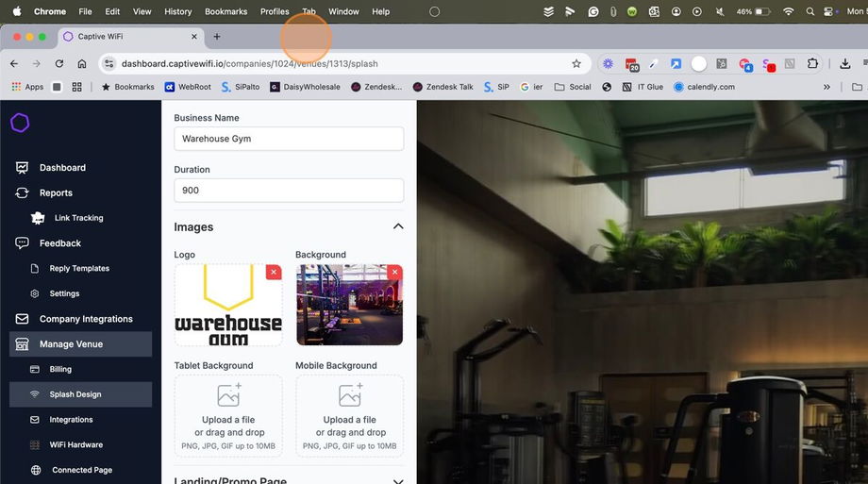Viewport: 868px width, 484px height.
Task: Open the Billing page
Action: [x=60, y=369]
